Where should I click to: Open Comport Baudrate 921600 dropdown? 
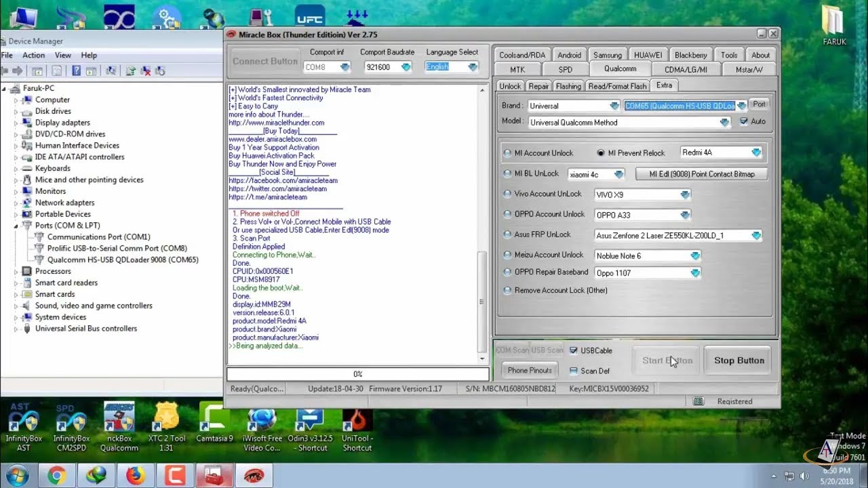[406, 67]
